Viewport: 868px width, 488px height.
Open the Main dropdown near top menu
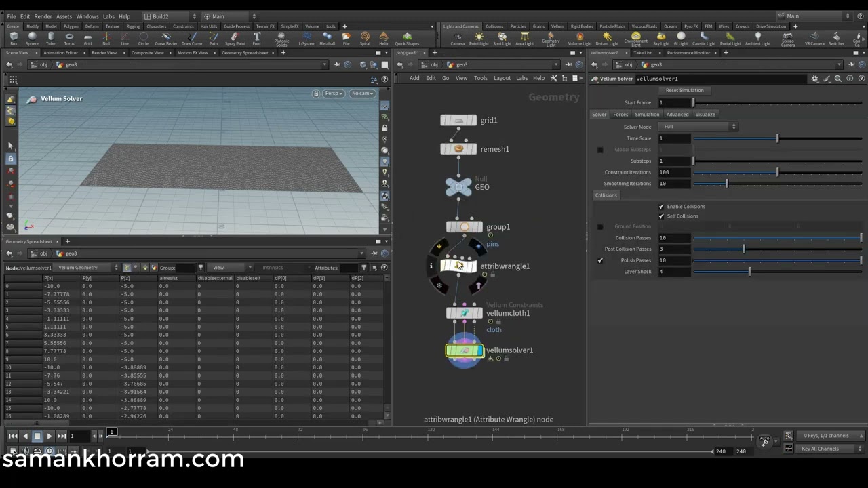tap(229, 16)
